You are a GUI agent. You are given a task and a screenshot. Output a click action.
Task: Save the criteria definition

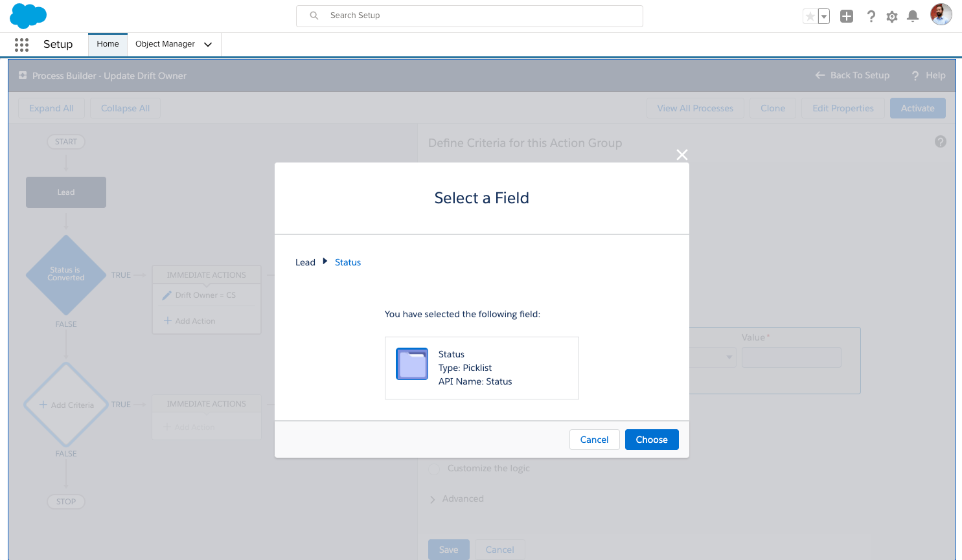point(448,550)
